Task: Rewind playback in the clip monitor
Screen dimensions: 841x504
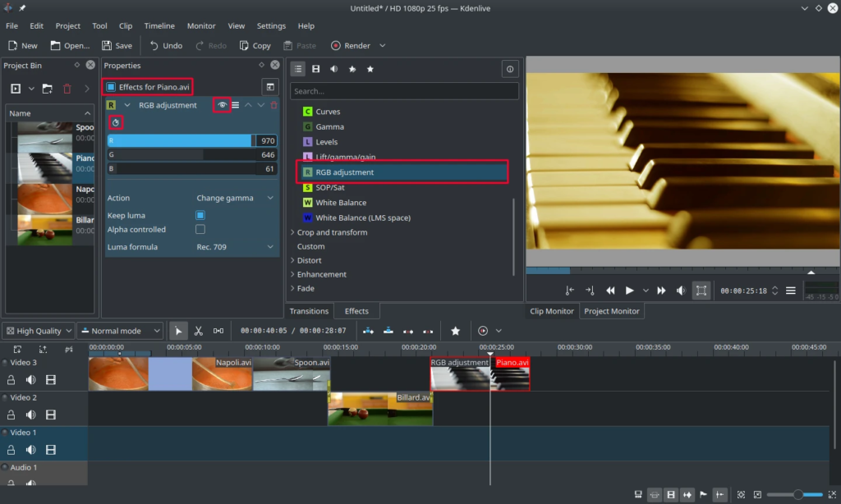Action: [x=611, y=291]
